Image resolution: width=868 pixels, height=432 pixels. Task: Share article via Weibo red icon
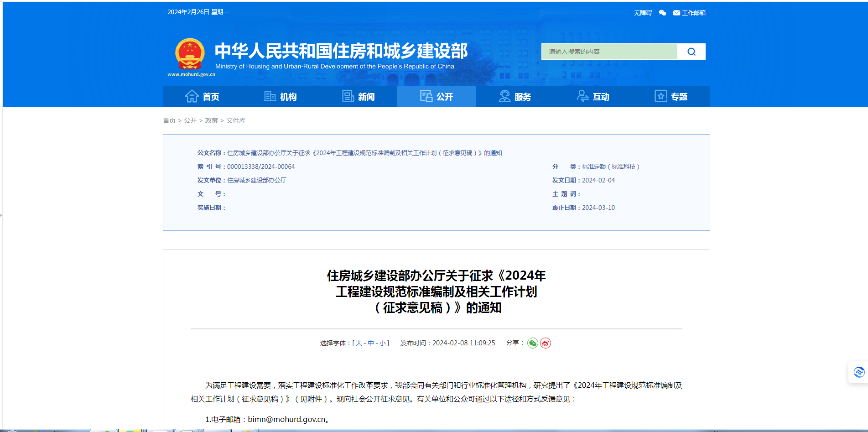click(545, 343)
